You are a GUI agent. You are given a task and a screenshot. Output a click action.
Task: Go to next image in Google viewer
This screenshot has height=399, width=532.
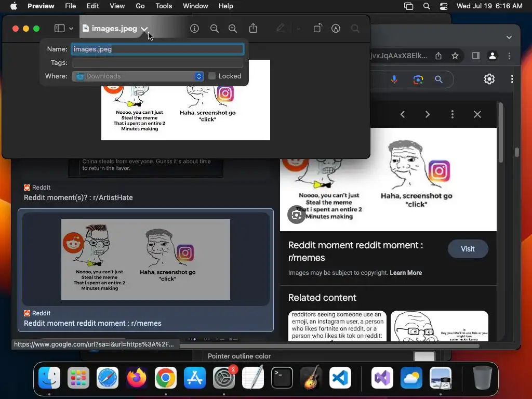[428, 114]
